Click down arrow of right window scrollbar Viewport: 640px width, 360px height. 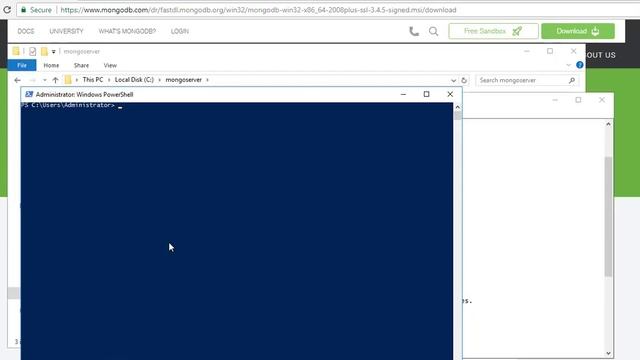(x=609, y=353)
